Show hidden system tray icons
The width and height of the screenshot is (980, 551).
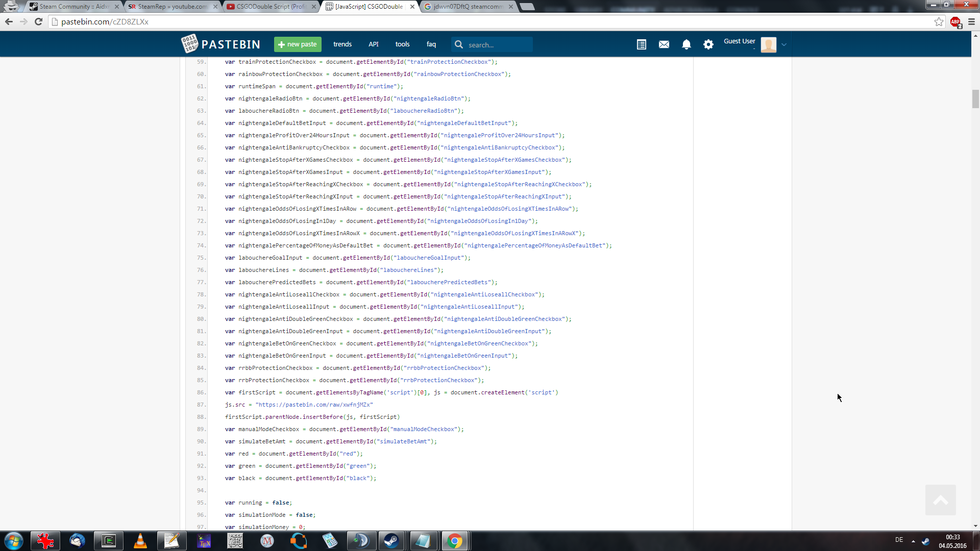pos(913,541)
